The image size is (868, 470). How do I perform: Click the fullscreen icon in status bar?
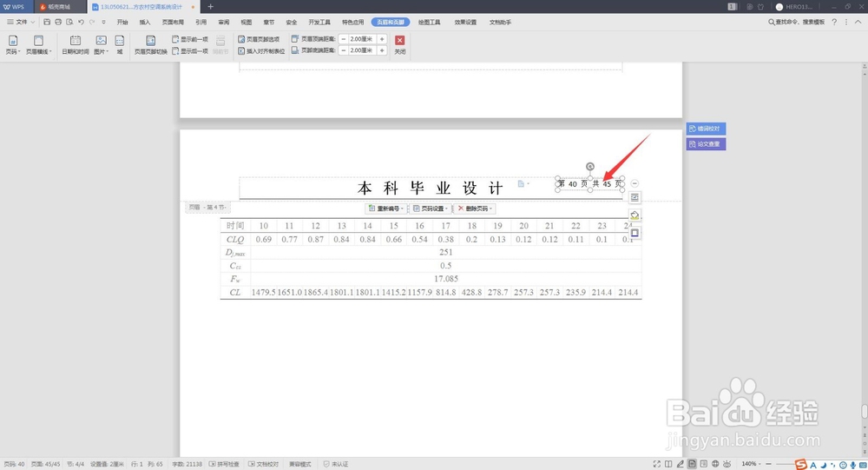[x=656, y=464]
